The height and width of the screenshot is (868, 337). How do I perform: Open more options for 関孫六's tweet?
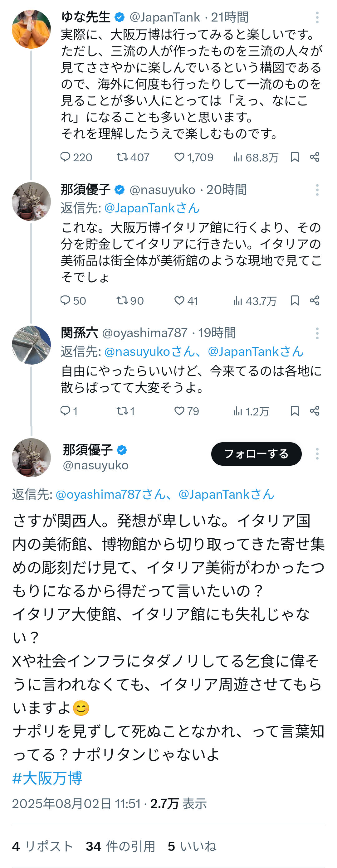coord(317,334)
